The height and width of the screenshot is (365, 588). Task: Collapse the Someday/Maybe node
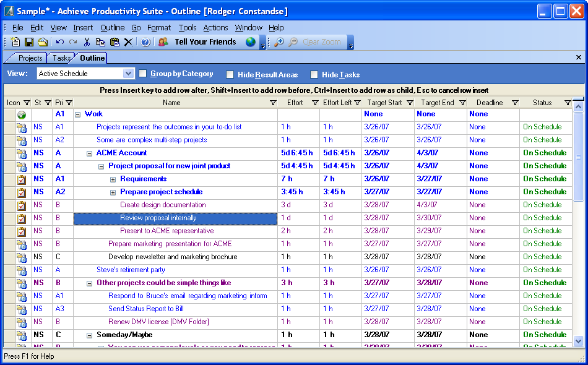tap(89, 335)
